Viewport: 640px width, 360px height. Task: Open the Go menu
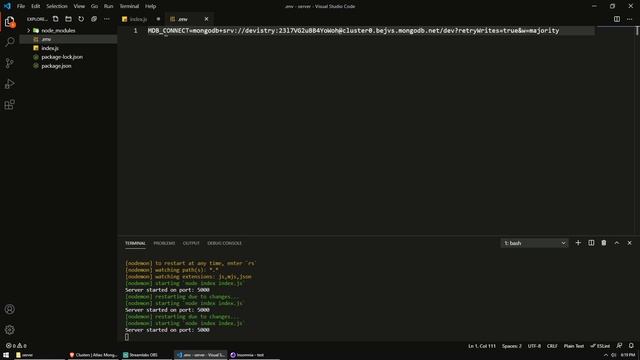click(94, 6)
